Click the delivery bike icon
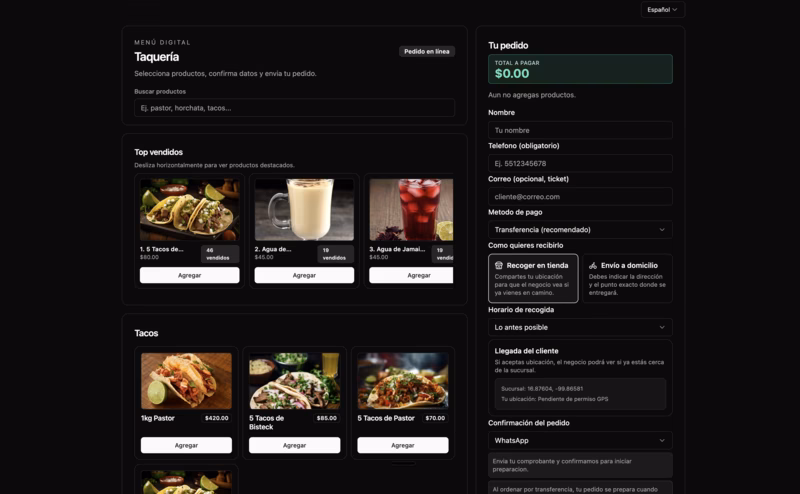 [x=593, y=265]
